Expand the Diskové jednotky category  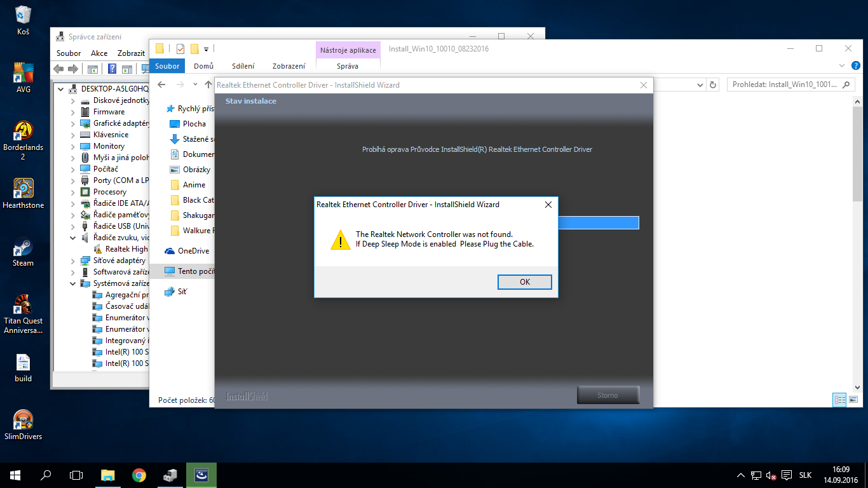72,100
